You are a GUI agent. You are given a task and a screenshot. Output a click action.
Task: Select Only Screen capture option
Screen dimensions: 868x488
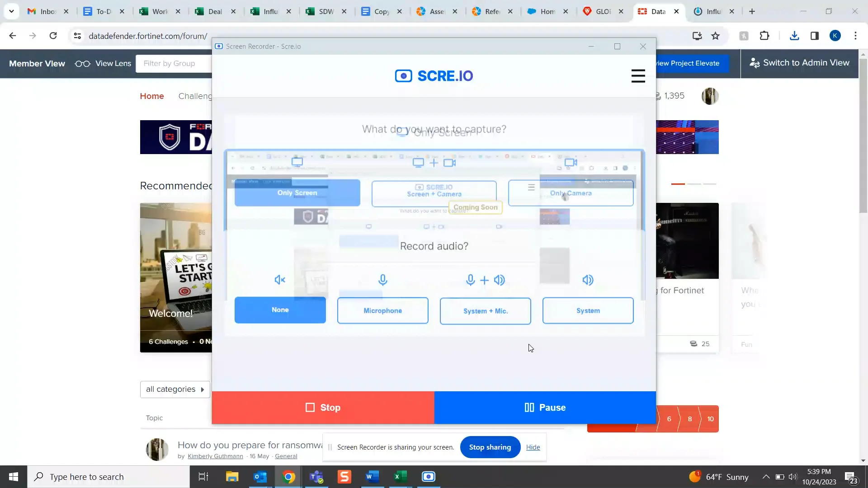tap(297, 193)
